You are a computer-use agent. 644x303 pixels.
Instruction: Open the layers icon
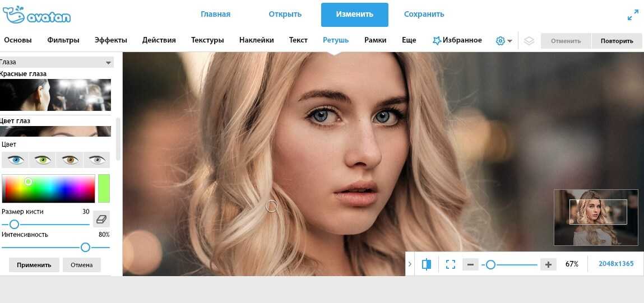pyautogui.click(x=529, y=41)
